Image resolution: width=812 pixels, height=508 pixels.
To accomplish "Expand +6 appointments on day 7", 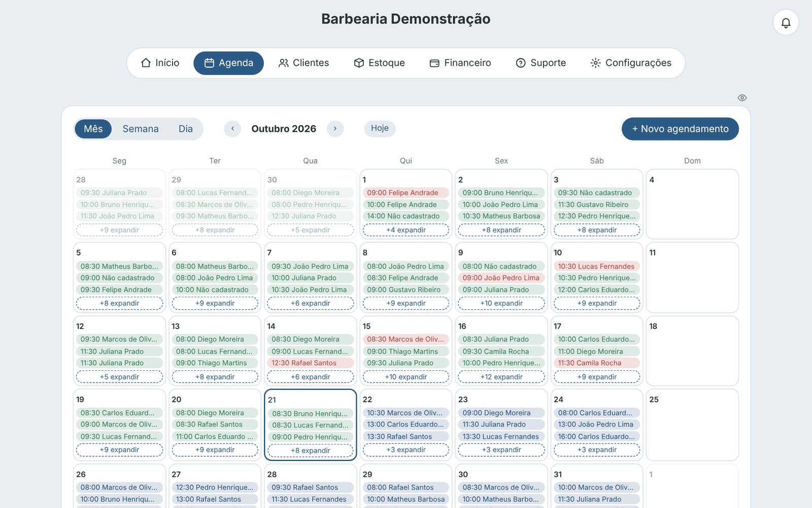I will tap(311, 303).
